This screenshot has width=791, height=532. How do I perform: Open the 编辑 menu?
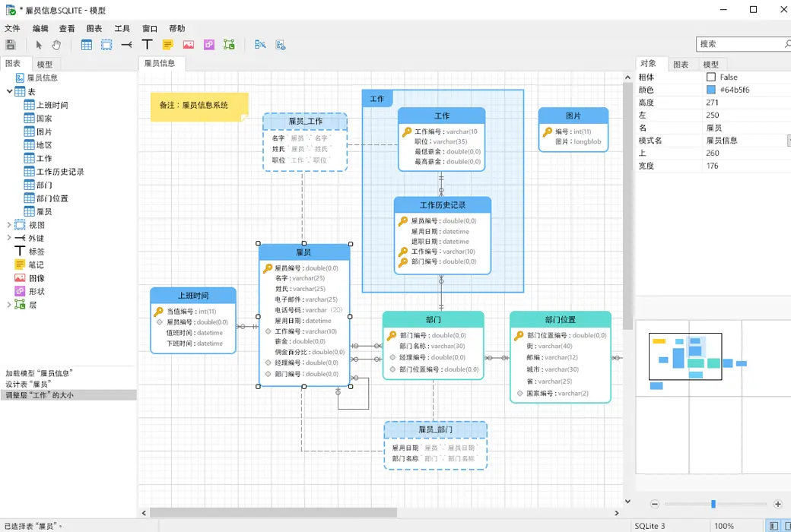[x=40, y=28]
